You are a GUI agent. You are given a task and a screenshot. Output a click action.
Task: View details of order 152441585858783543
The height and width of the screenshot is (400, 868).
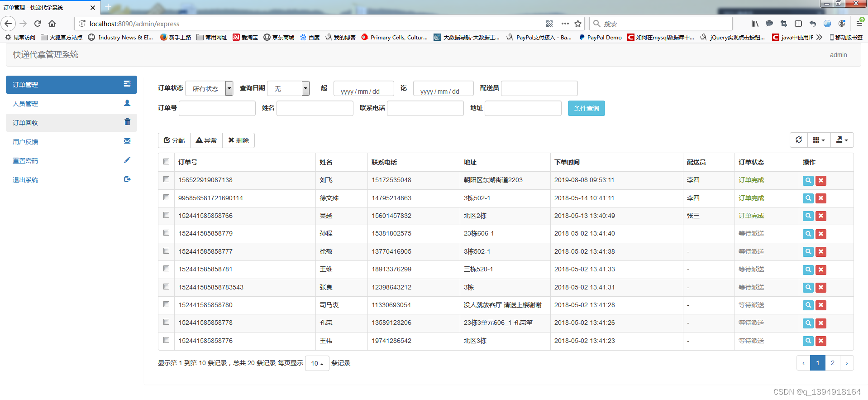point(808,287)
